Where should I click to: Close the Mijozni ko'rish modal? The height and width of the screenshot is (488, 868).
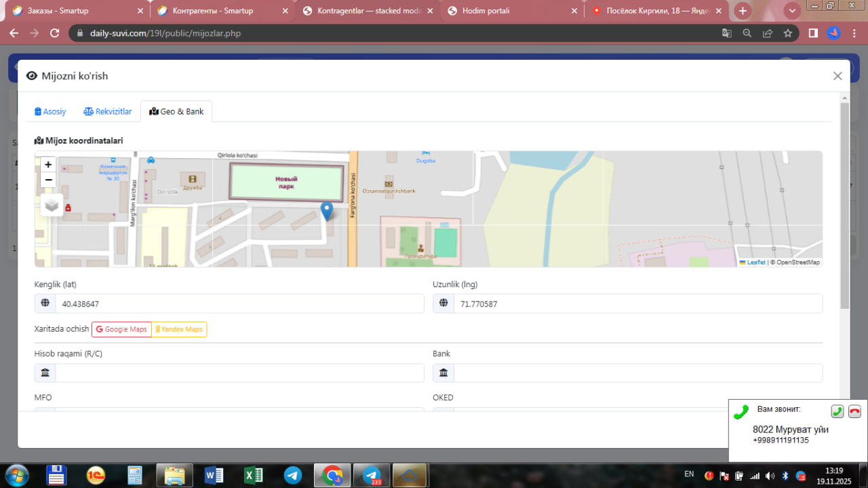[837, 76]
